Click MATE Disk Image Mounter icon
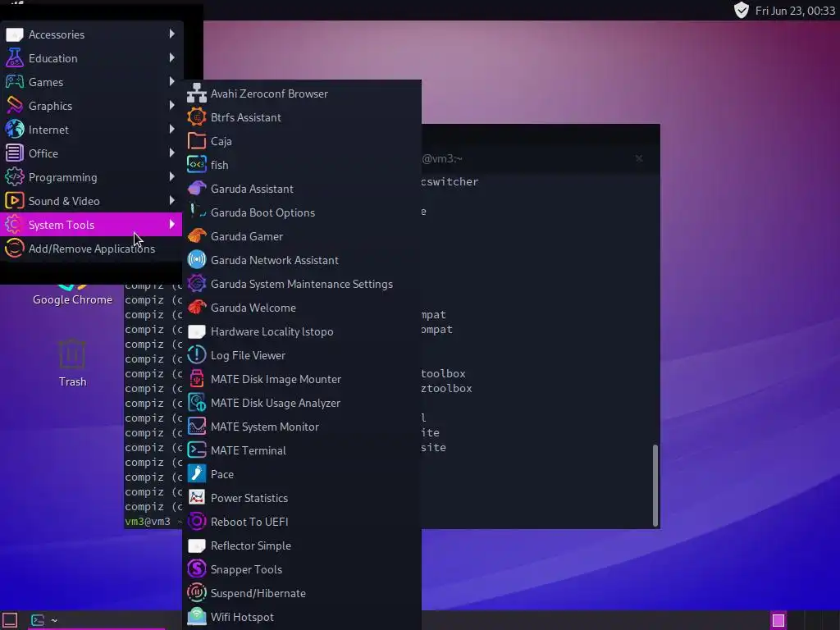Viewport: 840px width, 630px height. click(197, 379)
